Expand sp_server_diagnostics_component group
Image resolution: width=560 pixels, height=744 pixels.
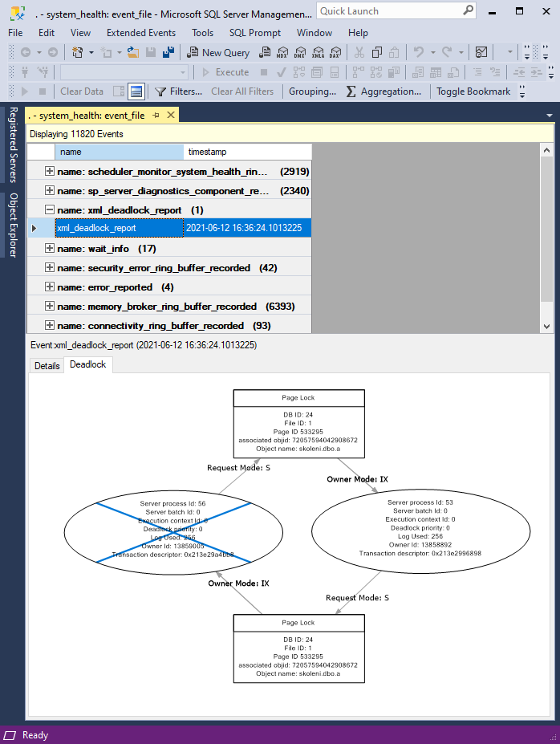coord(49,190)
